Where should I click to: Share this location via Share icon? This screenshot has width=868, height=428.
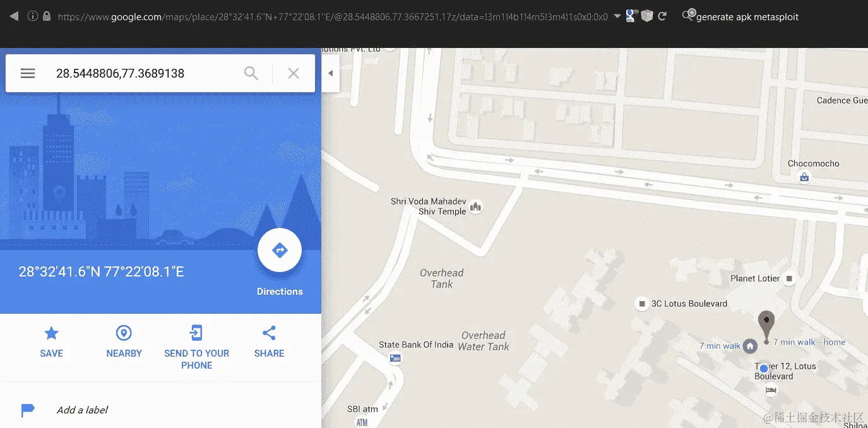[x=269, y=333]
